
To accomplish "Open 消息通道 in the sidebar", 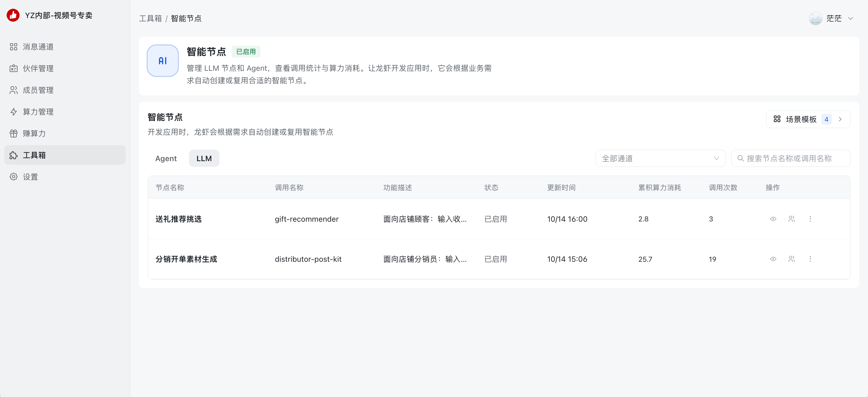I will click(65, 47).
